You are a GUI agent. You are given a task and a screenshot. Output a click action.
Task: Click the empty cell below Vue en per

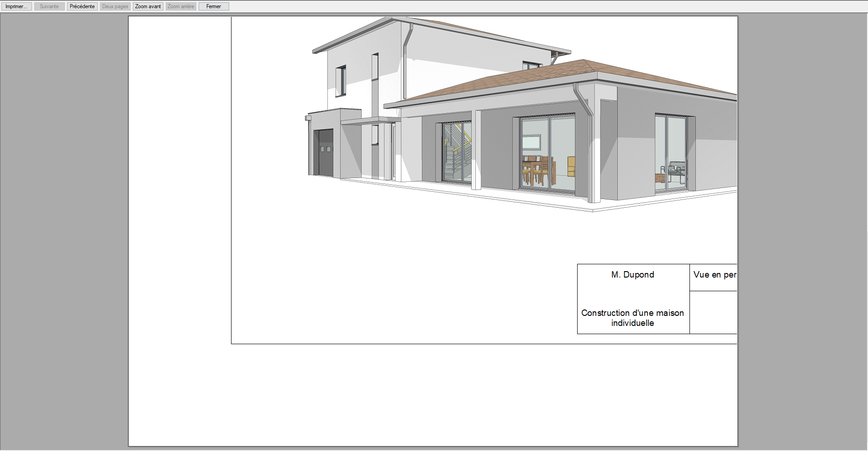(713, 312)
